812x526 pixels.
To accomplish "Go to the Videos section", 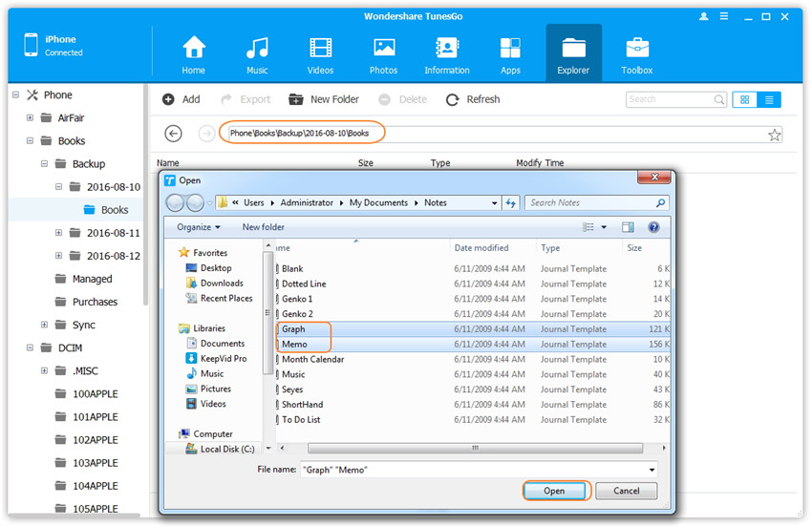I will [x=320, y=54].
